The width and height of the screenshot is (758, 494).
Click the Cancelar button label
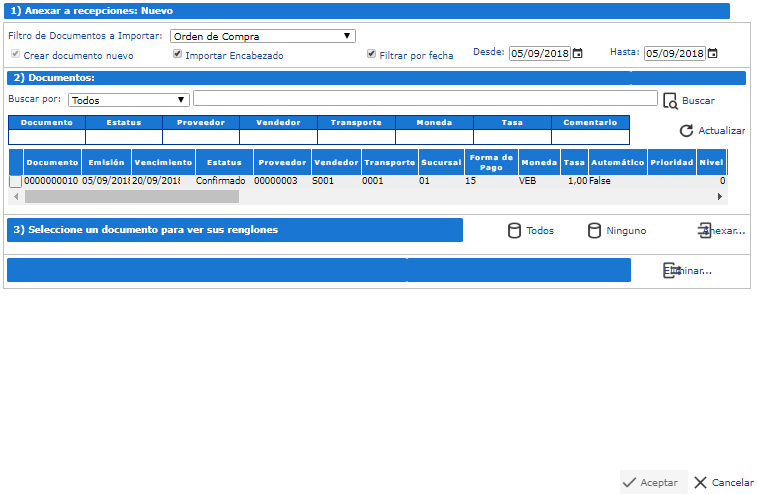(732, 482)
